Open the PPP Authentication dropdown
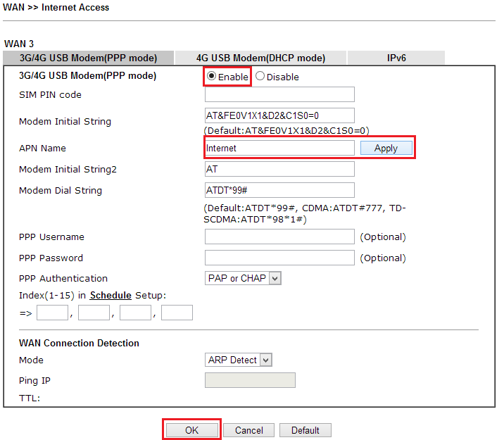The height and width of the screenshot is (440, 504). click(243, 278)
